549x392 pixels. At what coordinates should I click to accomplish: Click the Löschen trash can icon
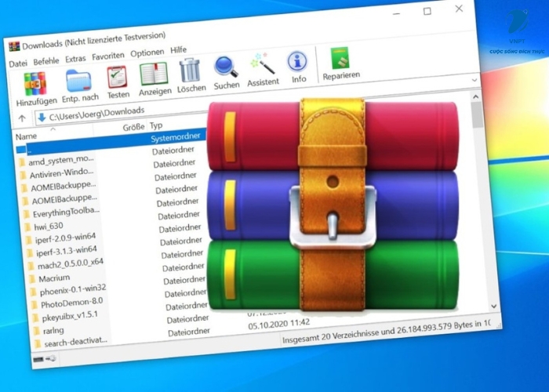coord(190,71)
